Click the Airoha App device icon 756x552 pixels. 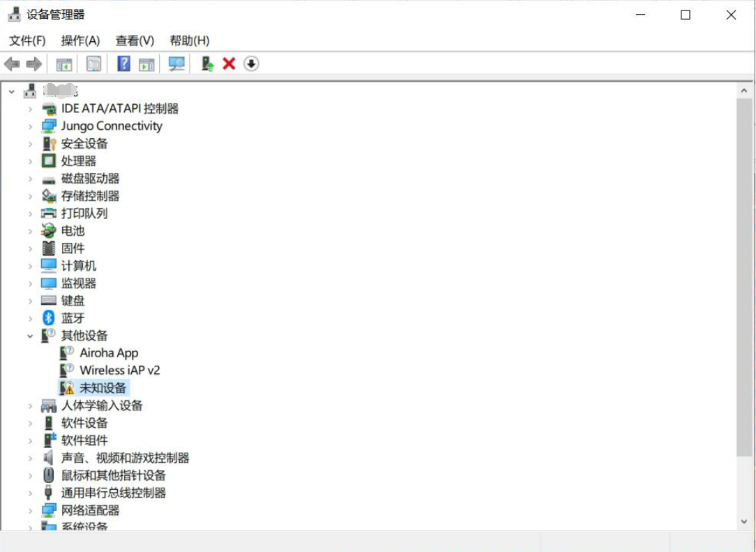click(67, 352)
